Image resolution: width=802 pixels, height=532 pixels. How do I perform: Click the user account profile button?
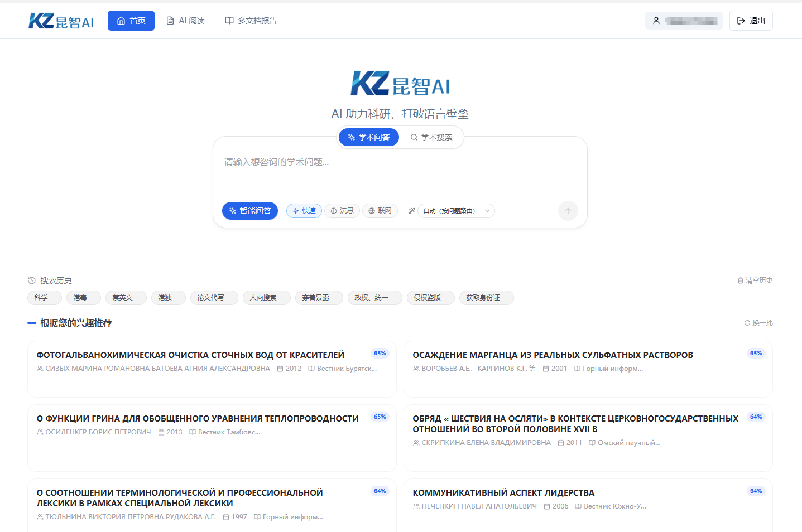[684, 21]
